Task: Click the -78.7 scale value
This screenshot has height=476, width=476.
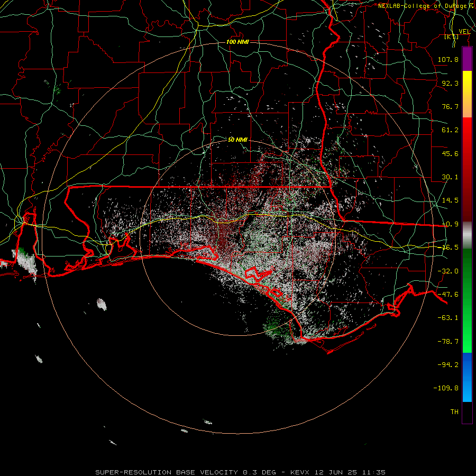Action: coord(448,342)
